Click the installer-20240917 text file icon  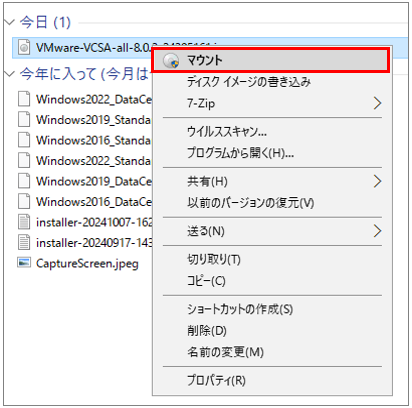[x=24, y=243]
